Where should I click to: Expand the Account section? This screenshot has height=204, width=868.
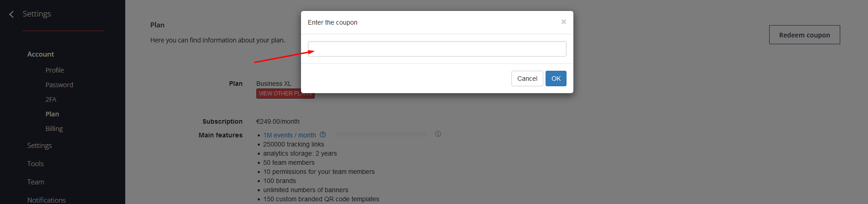pyautogui.click(x=41, y=54)
